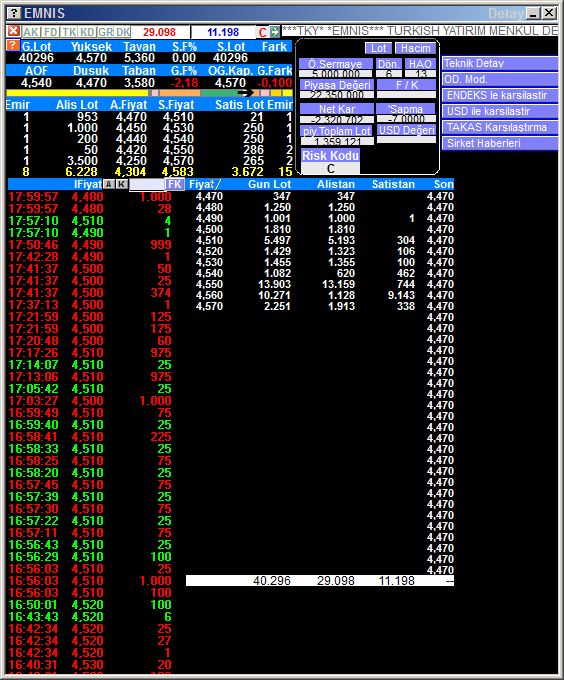Open Sirket Haberleri

[x=499, y=143]
